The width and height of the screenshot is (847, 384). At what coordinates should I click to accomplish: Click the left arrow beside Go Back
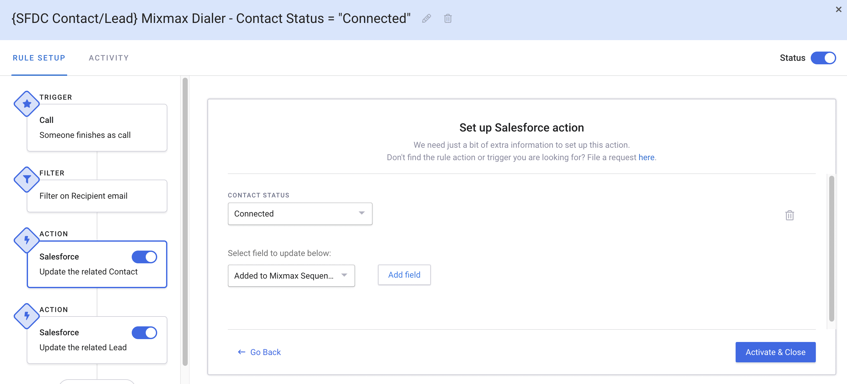point(241,352)
